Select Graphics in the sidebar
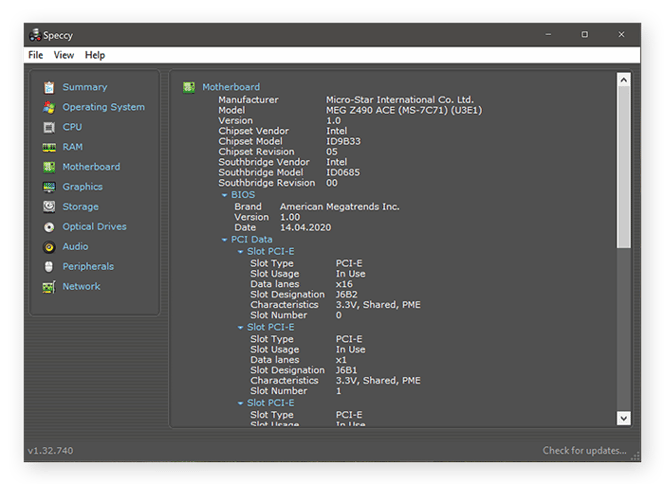The width and height of the screenshot is (664, 484). [x=83, y=187]
